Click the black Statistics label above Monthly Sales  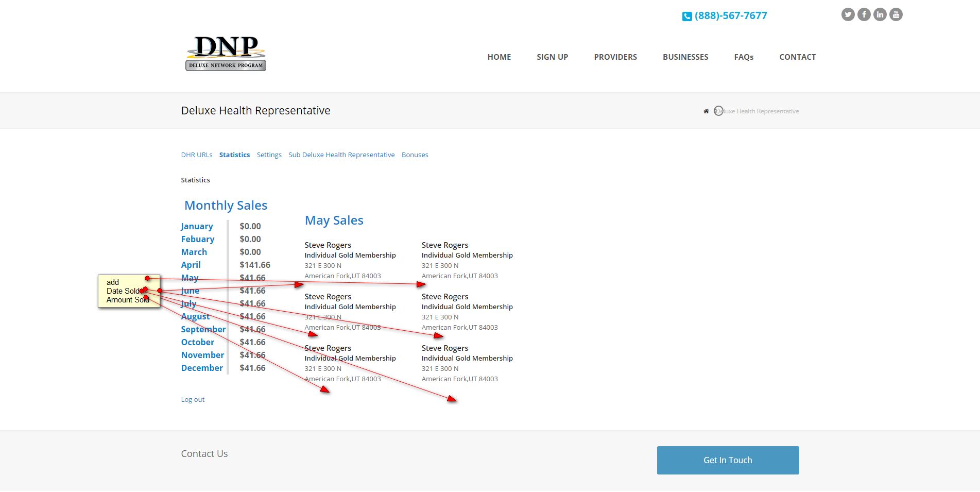pos(195,180)
